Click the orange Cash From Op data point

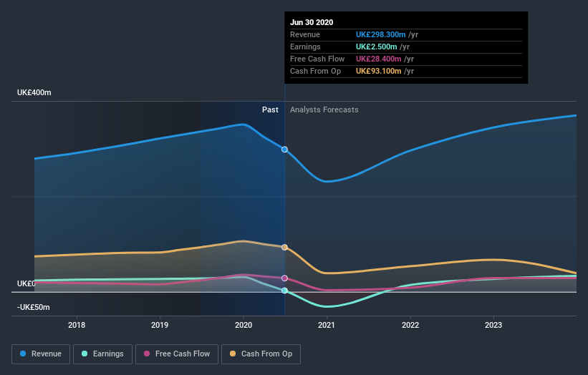[284, 247]
